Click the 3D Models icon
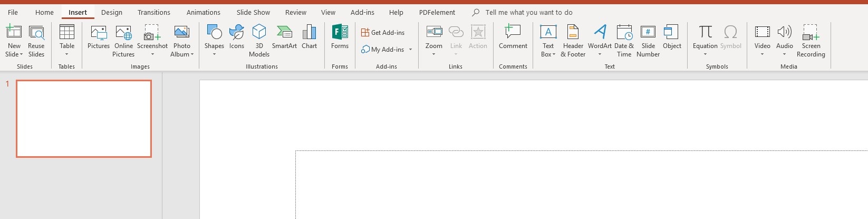Screen dimensions: 868x219 click(259, 41)
